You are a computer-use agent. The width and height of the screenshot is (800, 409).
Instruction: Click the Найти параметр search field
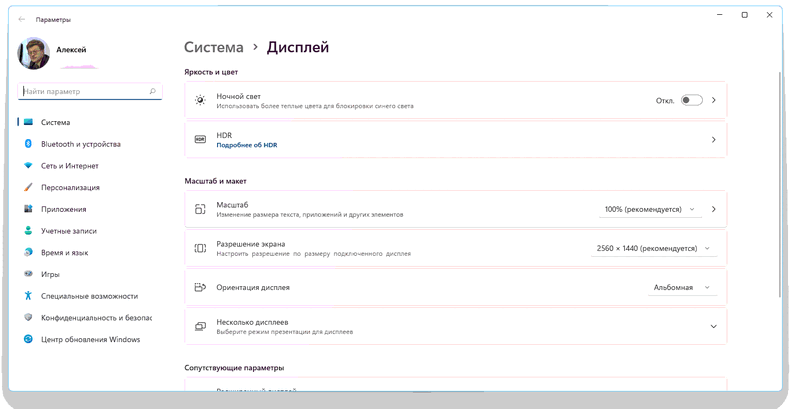(90, 91)
